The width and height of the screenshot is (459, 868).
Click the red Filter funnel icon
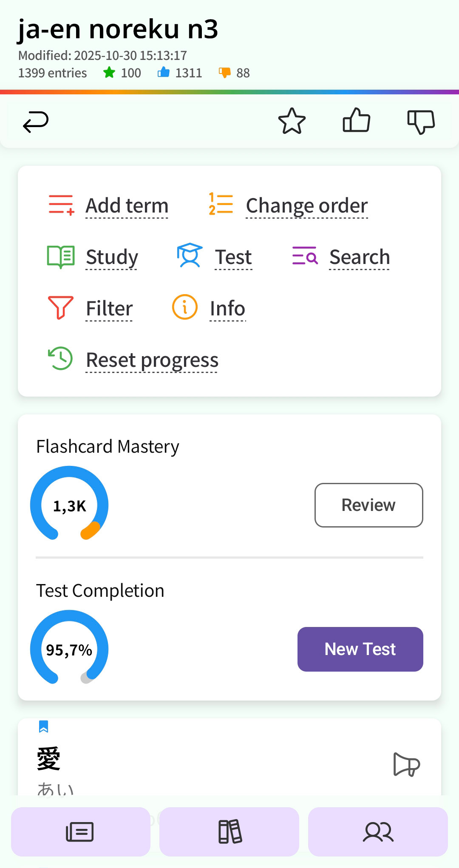pos(60,307)
